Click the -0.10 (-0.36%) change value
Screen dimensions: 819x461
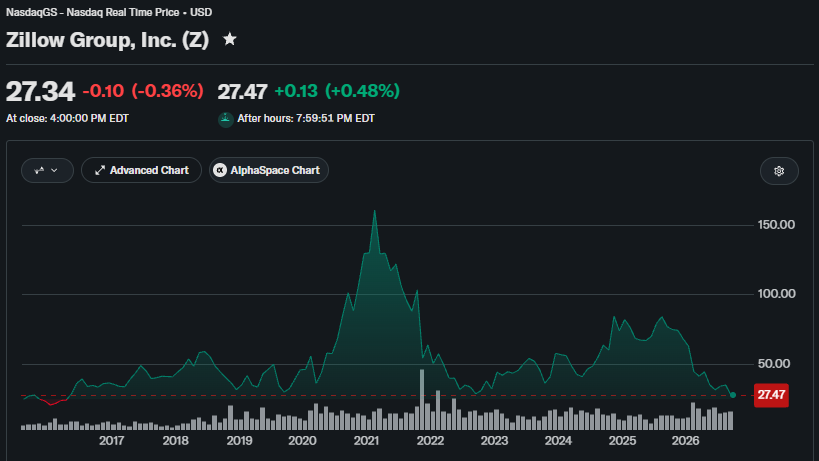pos(143,91)
